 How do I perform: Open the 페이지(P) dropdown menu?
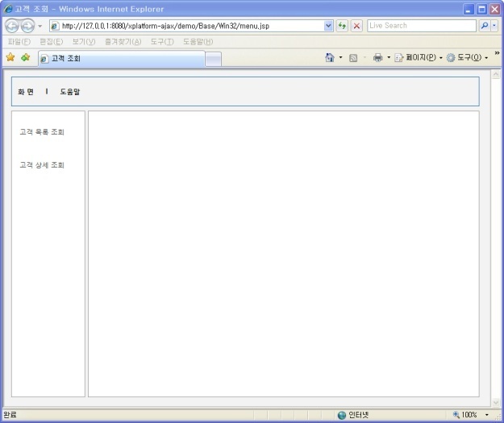coord(418,58)
